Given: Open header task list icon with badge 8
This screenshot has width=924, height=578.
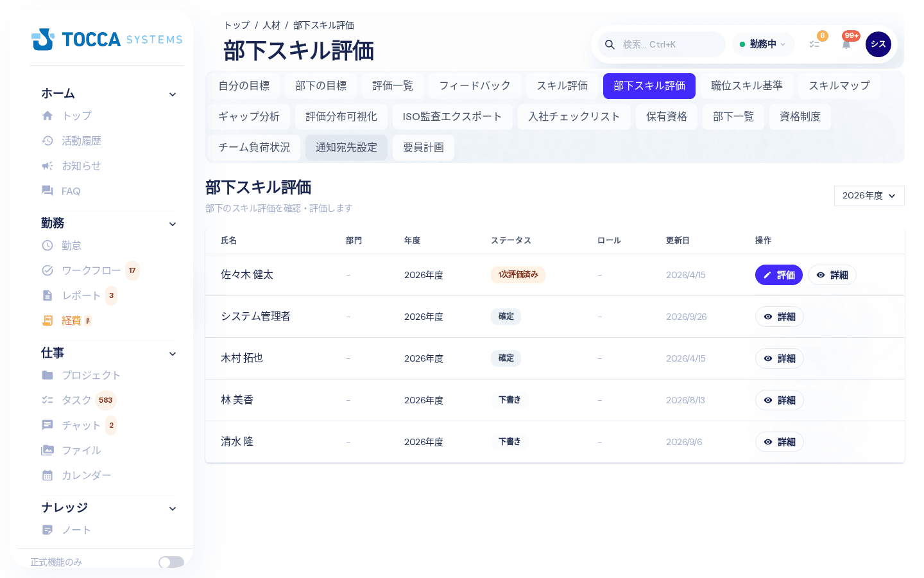Looking at the screenshot, I should [x=814, y=44].
